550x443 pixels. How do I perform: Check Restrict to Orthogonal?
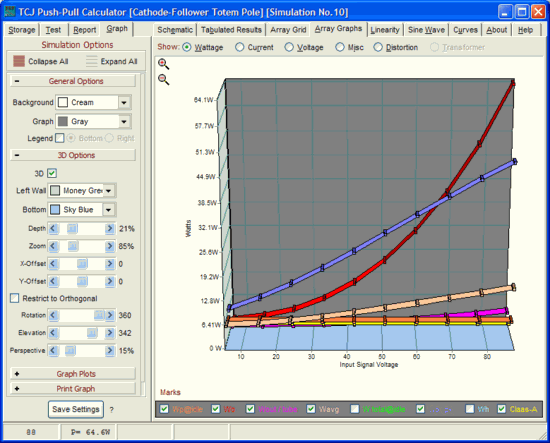tap(14, 298)
